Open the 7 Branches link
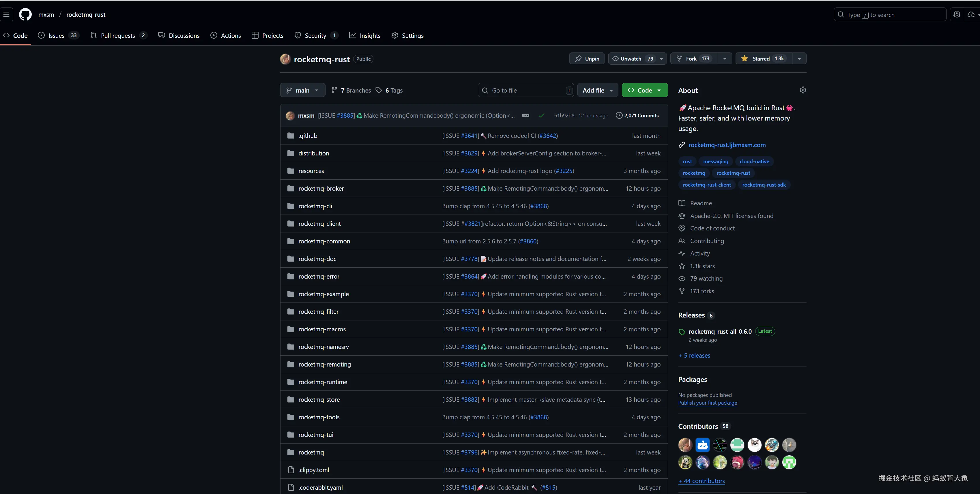Viewport: 980px width, 494px height. coord(351,90)
